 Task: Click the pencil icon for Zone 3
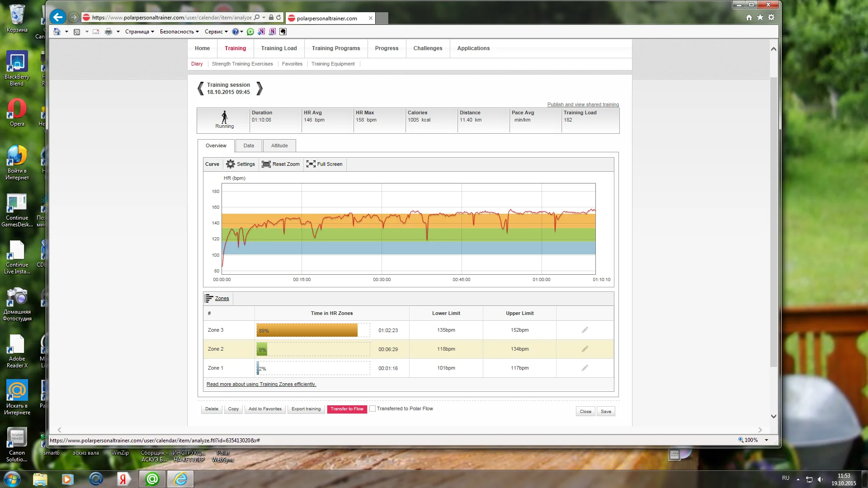click(x=585, y=330)
